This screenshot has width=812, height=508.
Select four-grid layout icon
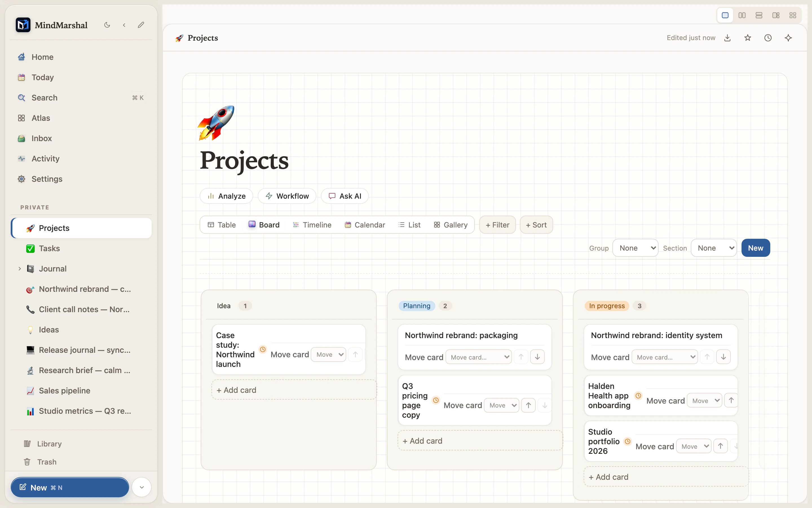click(793, 16)
